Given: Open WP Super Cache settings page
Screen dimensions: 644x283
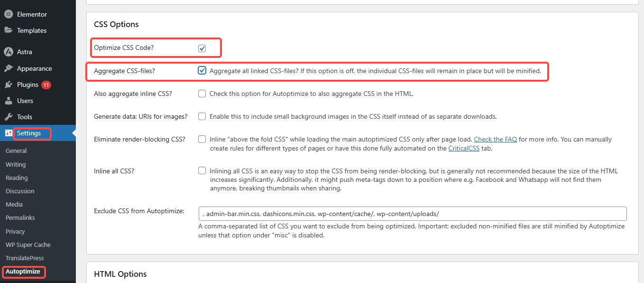Looking at the screenshot, I should pos(28,245).
